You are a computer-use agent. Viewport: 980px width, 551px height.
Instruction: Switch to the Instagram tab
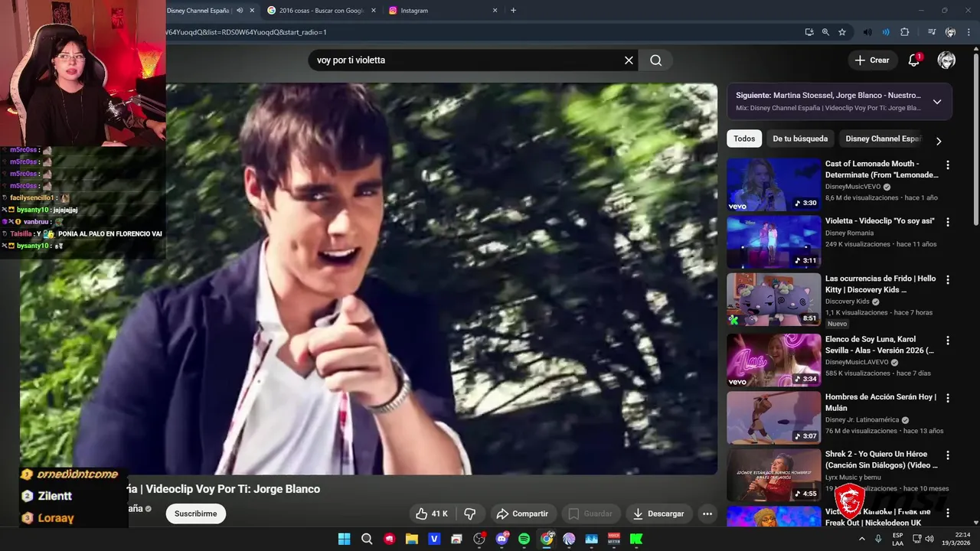(x=444, y=11)
